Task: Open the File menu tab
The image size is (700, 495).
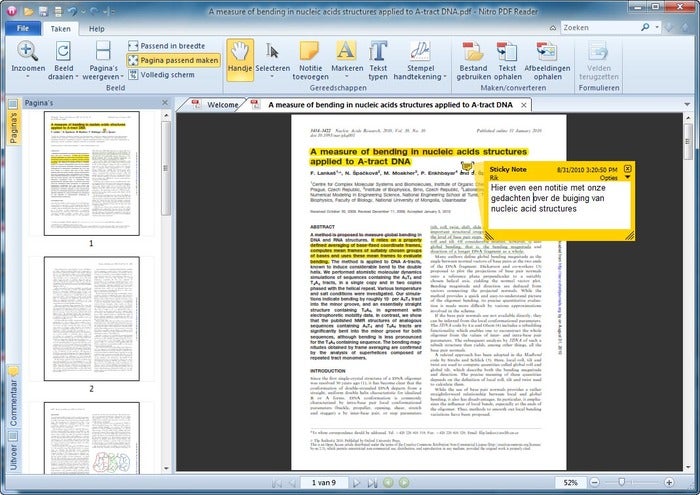Action: pos(22,29)
